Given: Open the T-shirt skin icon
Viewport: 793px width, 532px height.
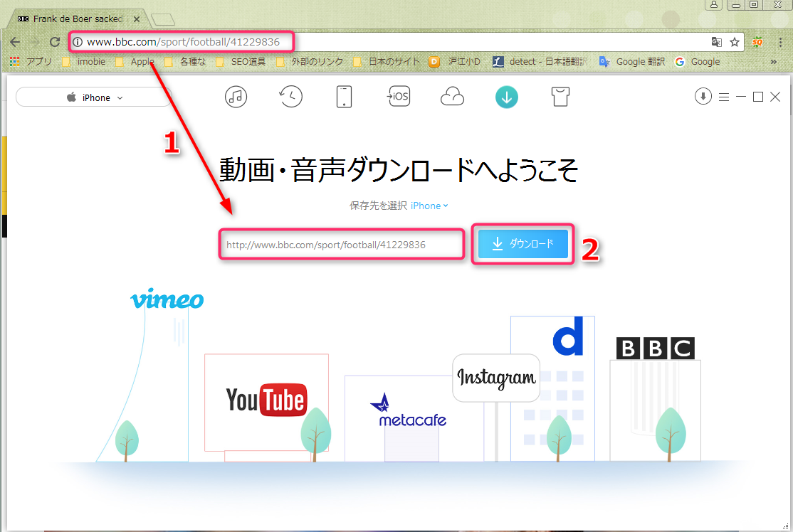Looking at the screenshot, I should [560, 97].
